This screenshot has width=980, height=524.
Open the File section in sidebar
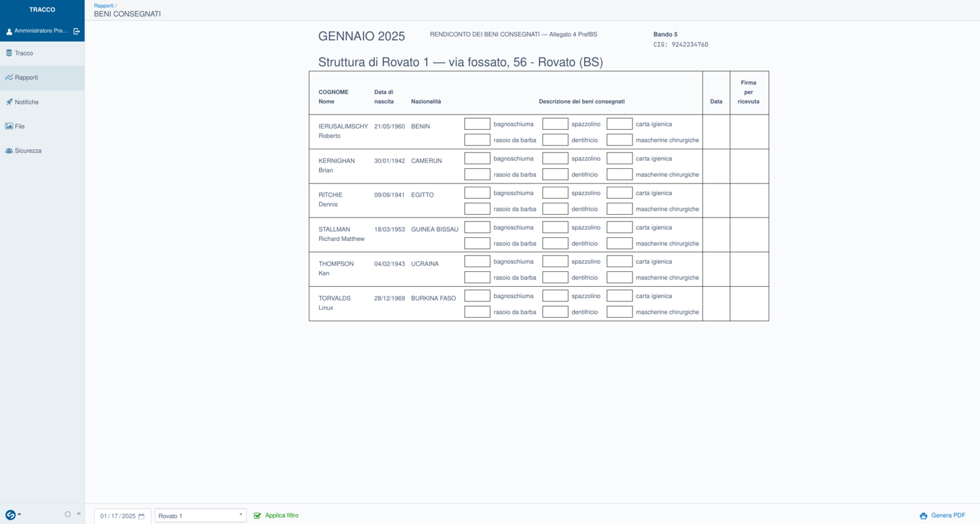[x=42, y=126]
